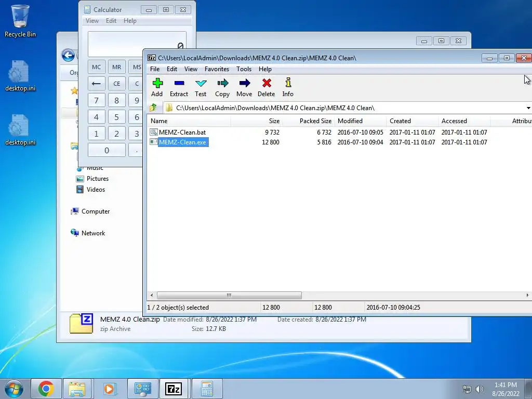Viewport: 532px width, 399px height.
Task: Click the 7-Zip address path field
Action: [344, 108]
